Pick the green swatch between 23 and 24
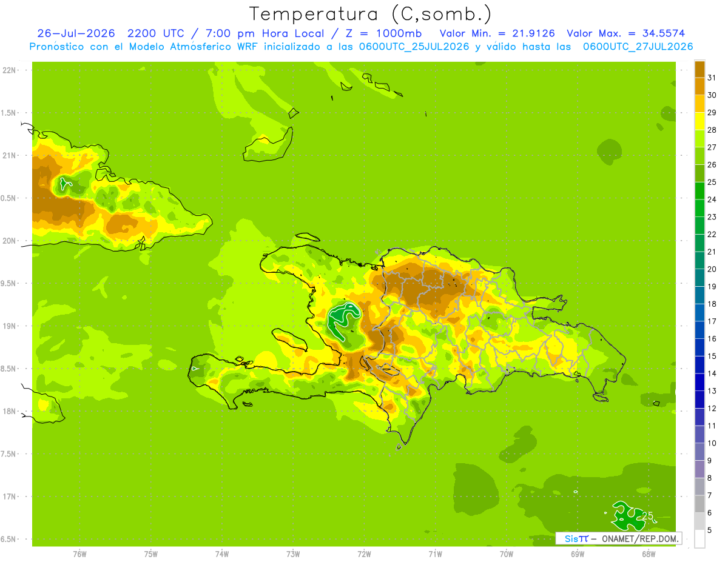This screenshot has height=562, width=728. tap(699, 208)
